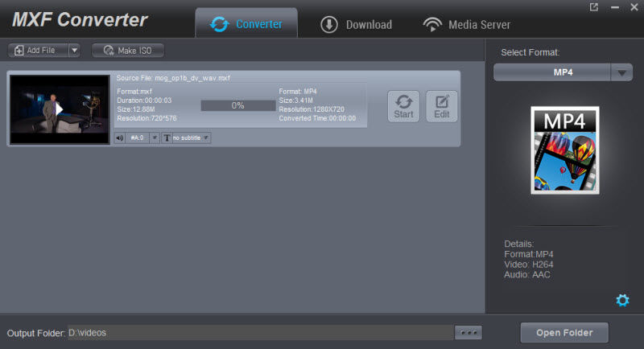Click the output Size:3.41M text
This screenshot has width=644, height=349.
click(x=295, y=100)
